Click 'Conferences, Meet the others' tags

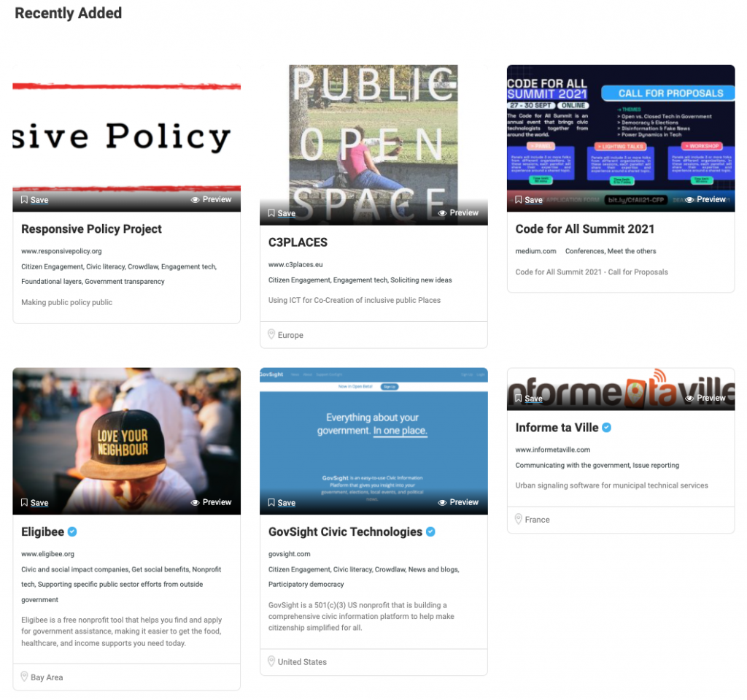pos(611,251)
